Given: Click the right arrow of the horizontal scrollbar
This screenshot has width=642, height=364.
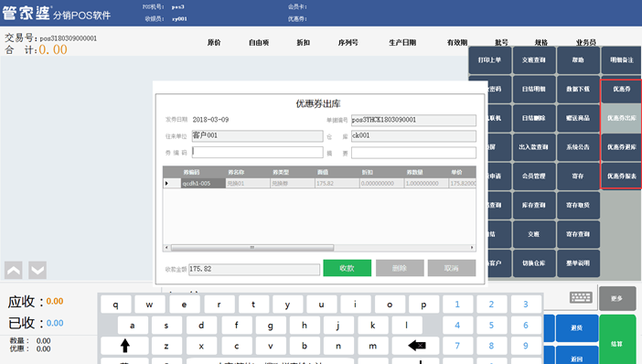Looking at the screenshot, I should point(472,248).
